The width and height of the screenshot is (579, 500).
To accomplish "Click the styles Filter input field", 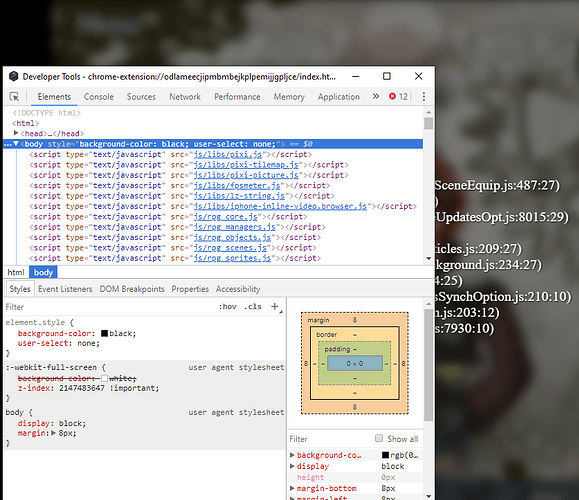I will pos(109,307).
